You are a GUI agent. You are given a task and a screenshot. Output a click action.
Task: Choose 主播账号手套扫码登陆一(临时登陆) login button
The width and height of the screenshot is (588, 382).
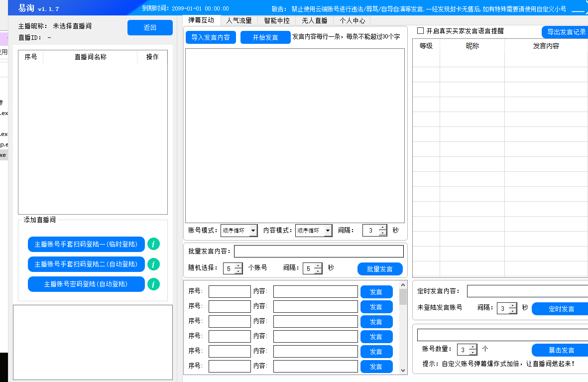[x=86, y=244]
